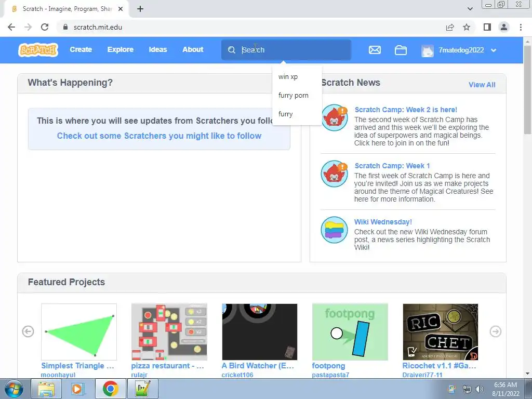Click the Chrome taskbar icon
Screen dimensions: 532x399
tap(110, 389)
